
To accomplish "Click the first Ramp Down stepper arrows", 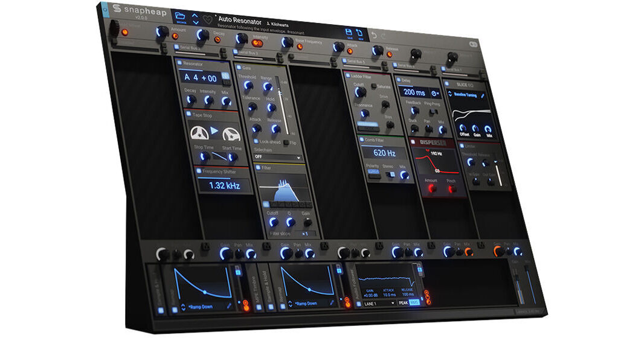I will [183, 307].
